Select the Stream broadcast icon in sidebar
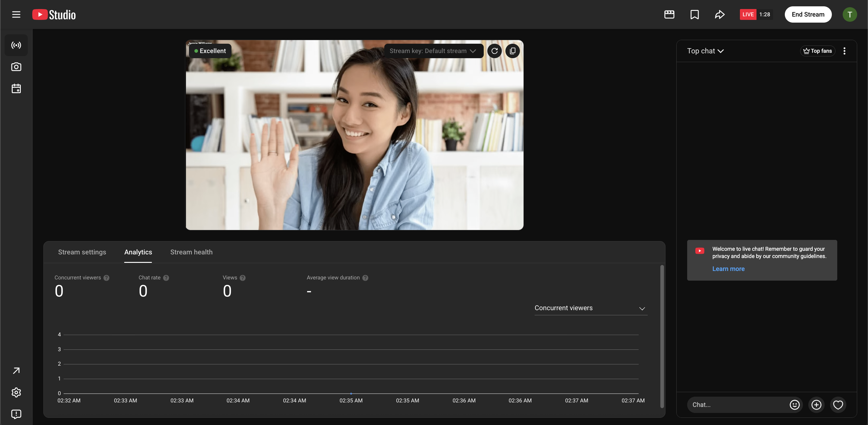 coord(16,45)
